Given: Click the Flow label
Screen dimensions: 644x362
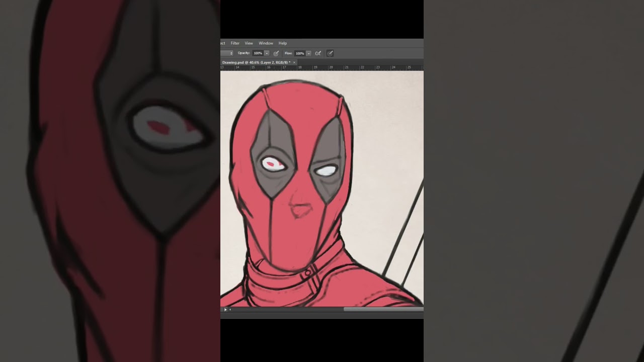Looking at the screenshot, I should tap(288, 53).
